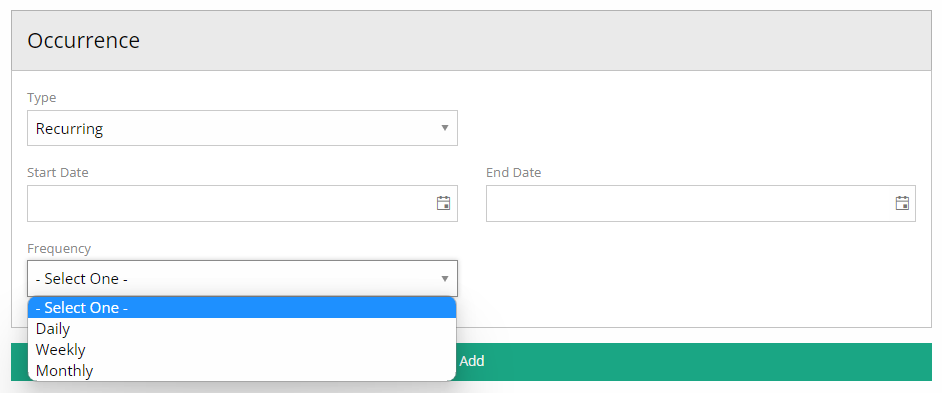Click the Frequency field label
942x393 pixels.
coord(59,248)
